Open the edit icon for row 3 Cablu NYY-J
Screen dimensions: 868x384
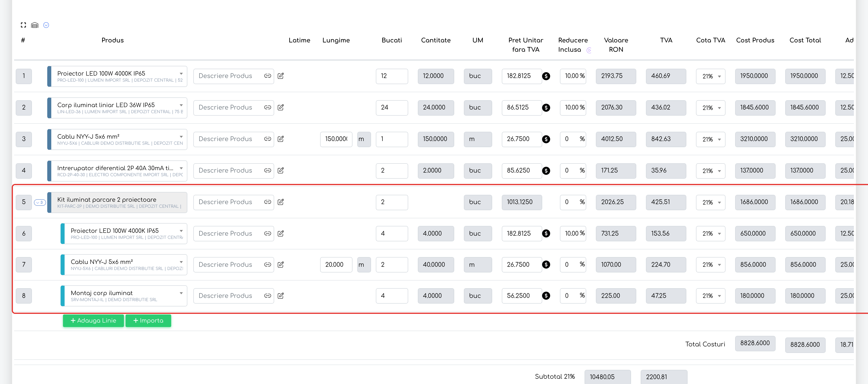[281, 139]
